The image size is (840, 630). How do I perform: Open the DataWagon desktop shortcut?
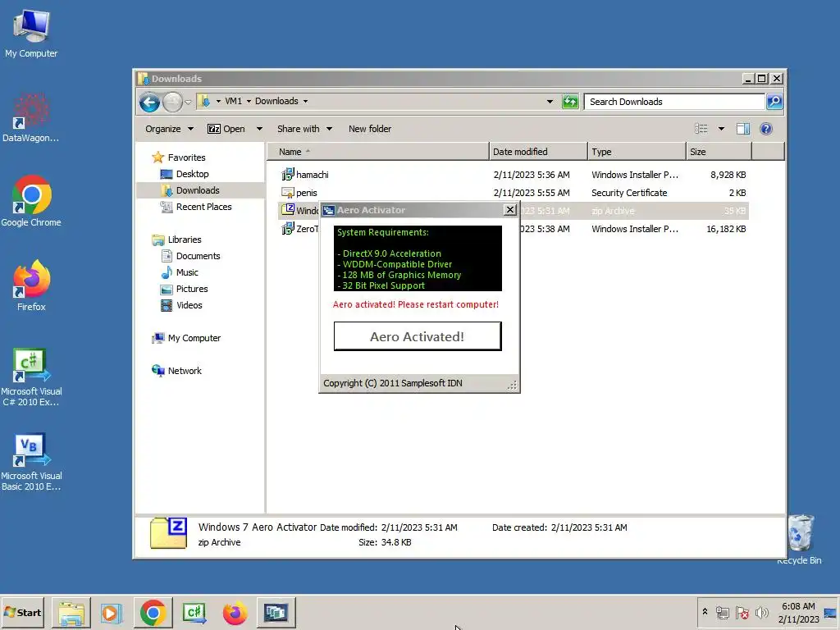[x=30, y=118]
